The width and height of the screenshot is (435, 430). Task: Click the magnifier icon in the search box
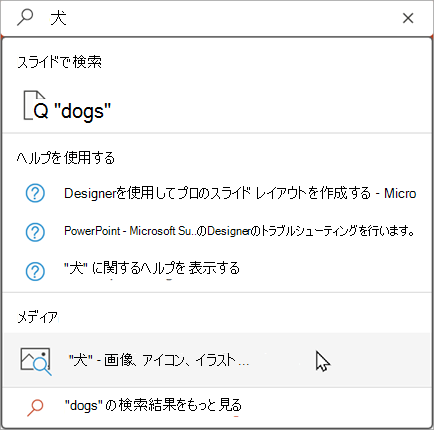click(x=25, y=17)
